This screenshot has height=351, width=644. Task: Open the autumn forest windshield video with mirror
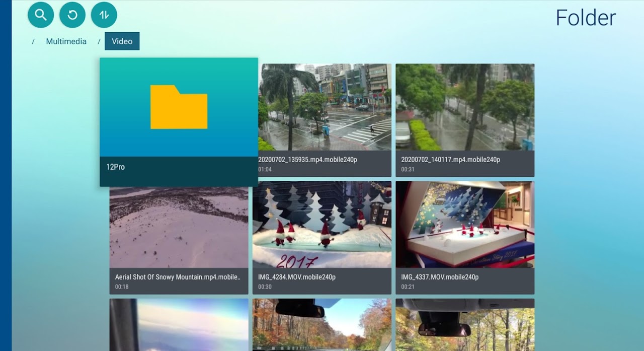[465, 325]
